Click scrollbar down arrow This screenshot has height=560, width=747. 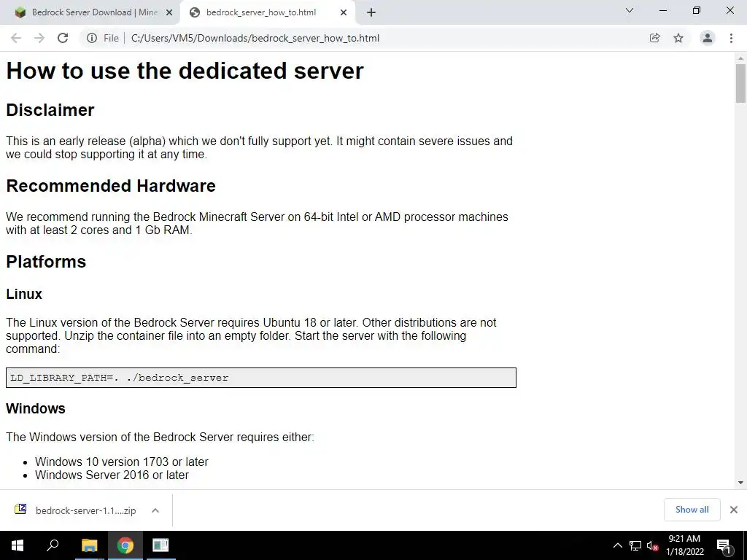coord(740,483)
